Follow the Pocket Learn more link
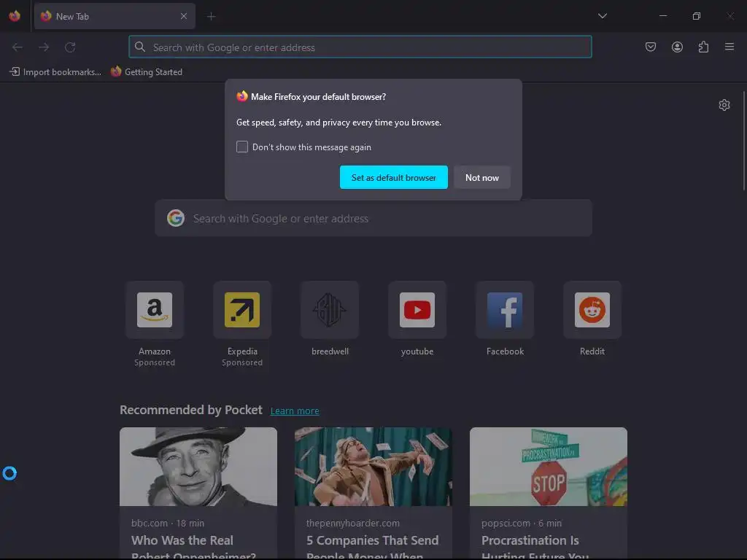Screen dimensions: 747x560 (295, 411)
